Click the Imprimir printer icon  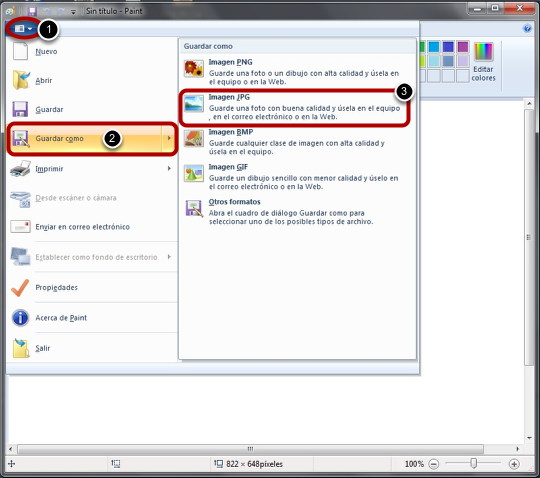[x=20, y=169]
